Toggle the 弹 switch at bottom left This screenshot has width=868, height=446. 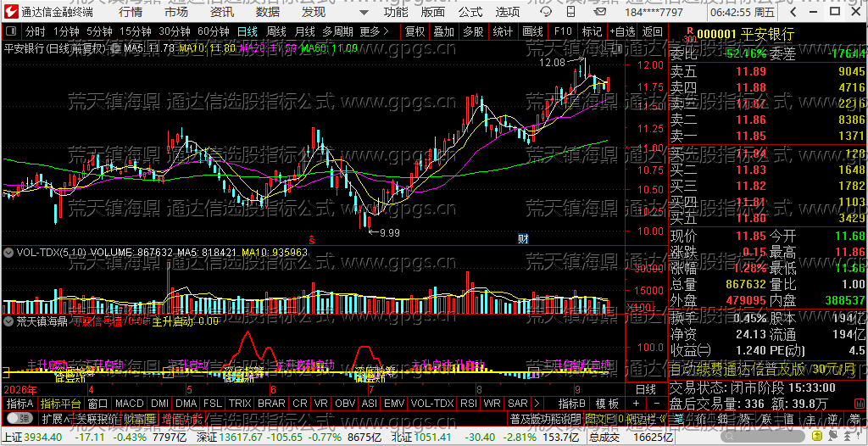(19, 418)
